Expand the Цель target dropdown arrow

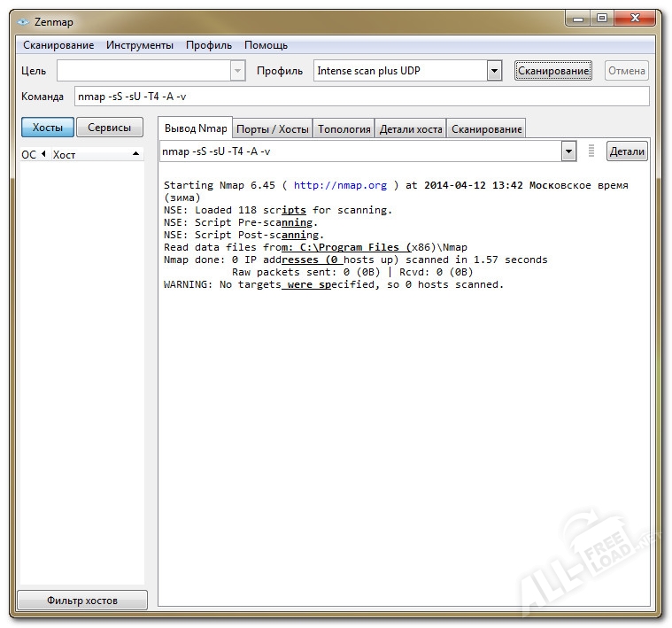[237, 71]
